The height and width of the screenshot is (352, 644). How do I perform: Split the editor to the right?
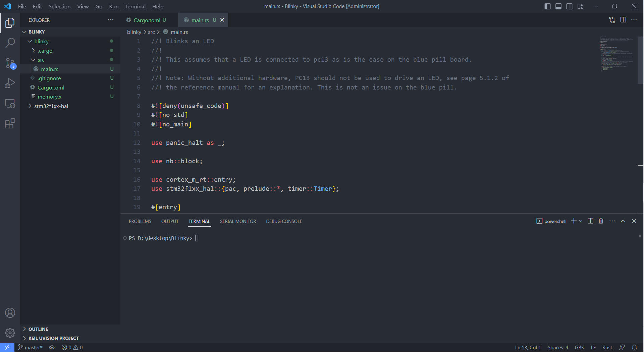[623, 20]
